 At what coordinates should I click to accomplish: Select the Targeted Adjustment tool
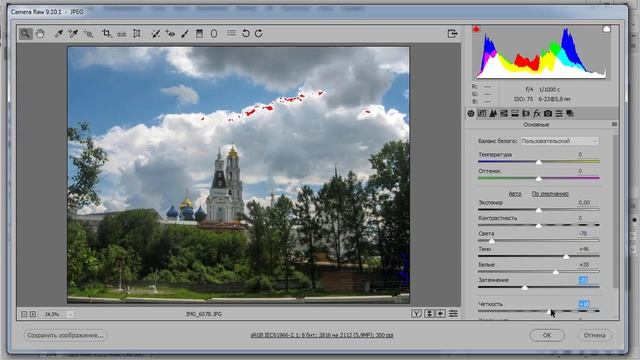[x=89, y=33]
